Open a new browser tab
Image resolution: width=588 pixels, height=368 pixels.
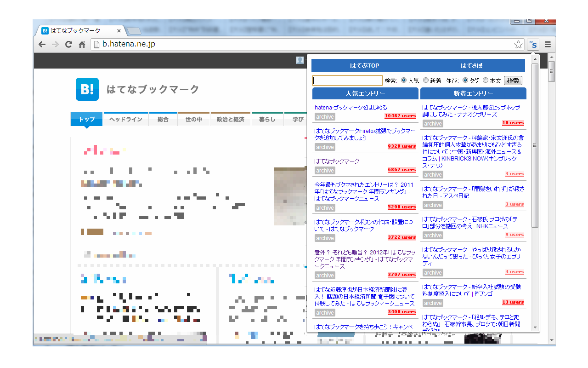134,31
